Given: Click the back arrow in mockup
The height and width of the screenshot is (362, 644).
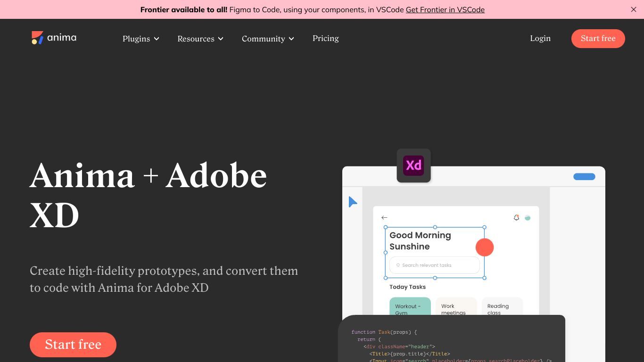Looking at the screenshot, I should 384,217.
